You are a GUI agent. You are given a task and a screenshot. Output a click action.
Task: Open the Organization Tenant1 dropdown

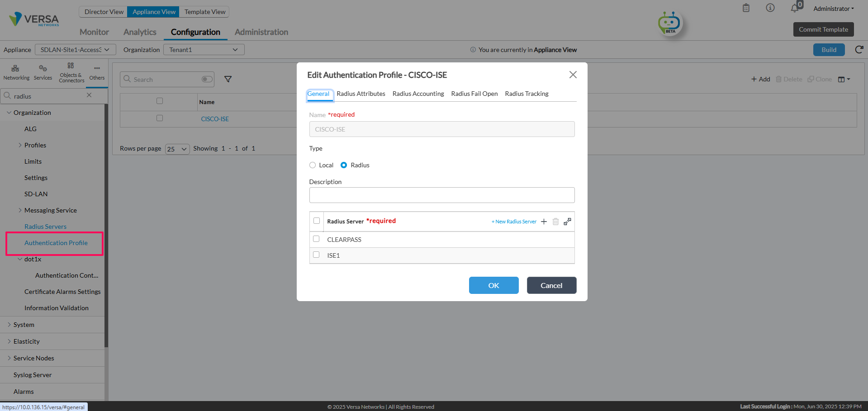[204, 50]
